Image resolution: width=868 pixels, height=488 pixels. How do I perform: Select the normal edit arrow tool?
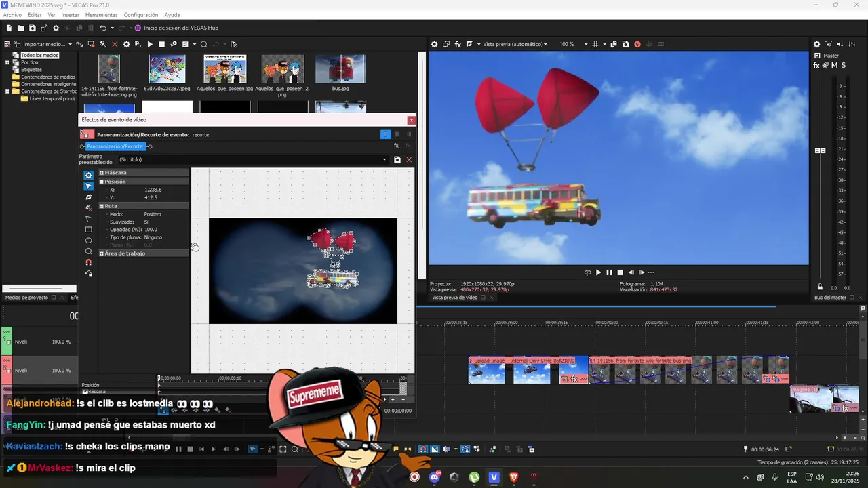[88, 186]
